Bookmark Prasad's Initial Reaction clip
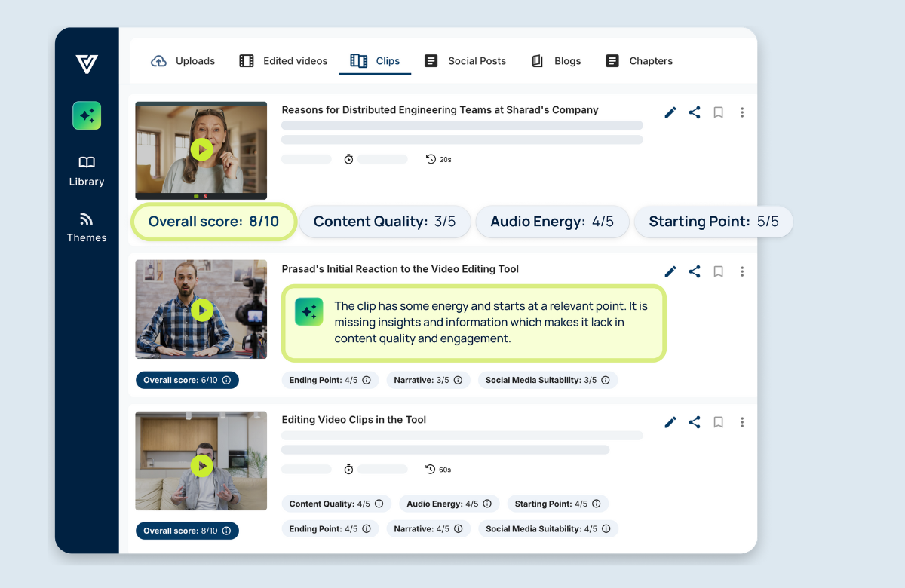Screen dimensions: 905x588 [719, 271]
